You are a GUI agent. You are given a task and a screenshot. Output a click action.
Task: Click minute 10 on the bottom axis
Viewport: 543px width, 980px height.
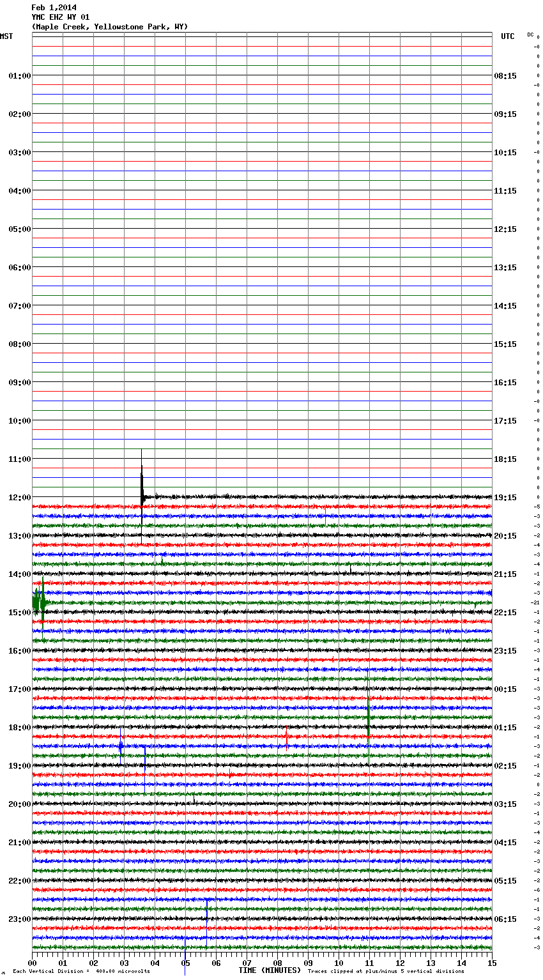tap(339, 963)
